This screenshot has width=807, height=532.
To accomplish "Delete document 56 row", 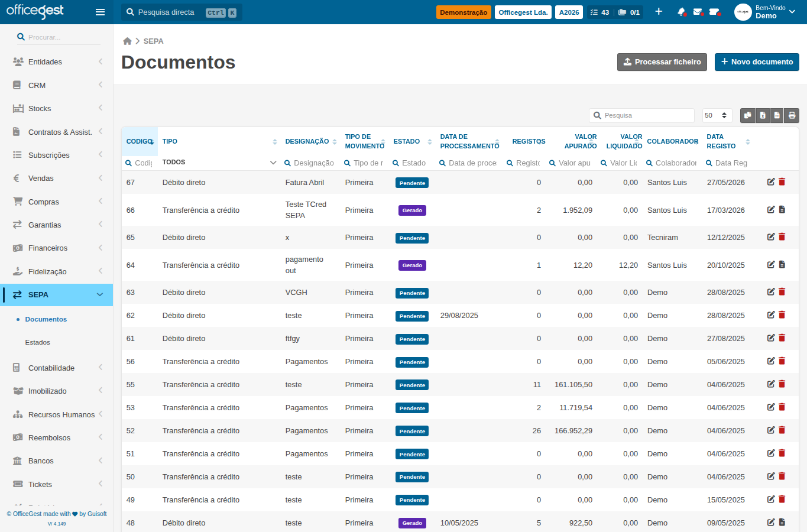I will pyautogui.click(x=782, y=361).
